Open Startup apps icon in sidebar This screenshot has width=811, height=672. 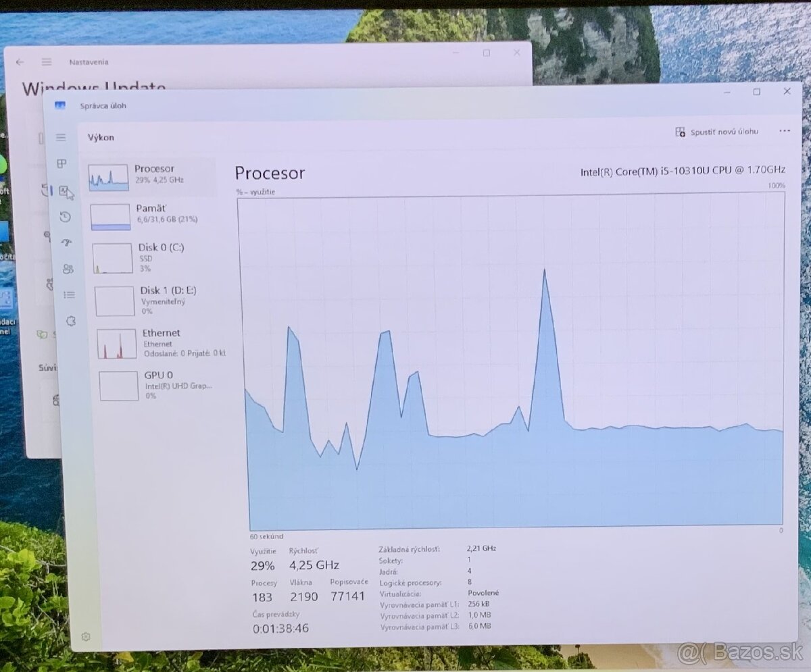point(66,242)
